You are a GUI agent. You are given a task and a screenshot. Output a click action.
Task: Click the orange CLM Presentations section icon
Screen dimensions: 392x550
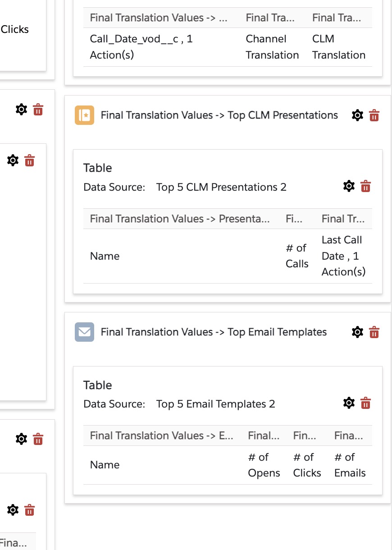(84, 115)
